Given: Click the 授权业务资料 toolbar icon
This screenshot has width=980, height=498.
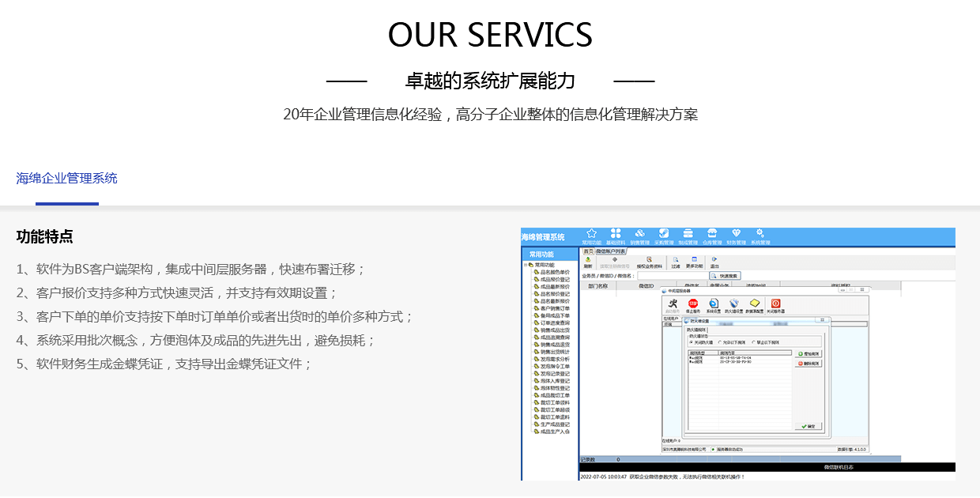Looking at the screenshot, I should tap(650, 262).
